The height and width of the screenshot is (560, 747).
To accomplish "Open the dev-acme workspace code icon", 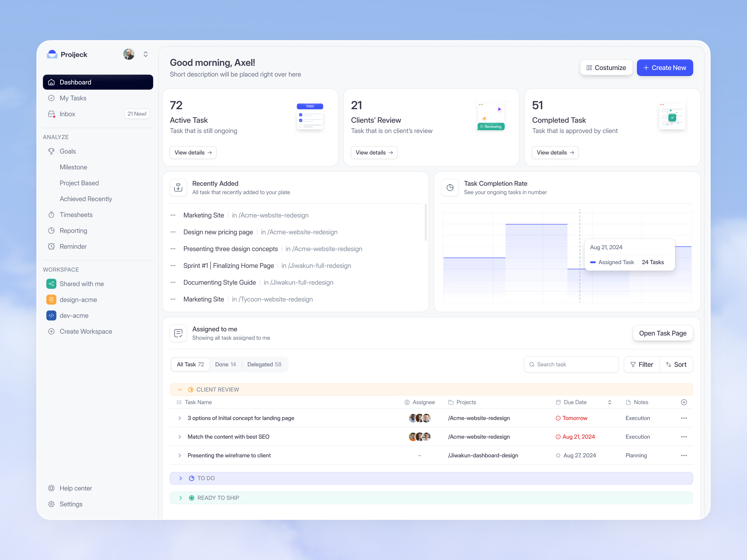I will coord(51,316).
